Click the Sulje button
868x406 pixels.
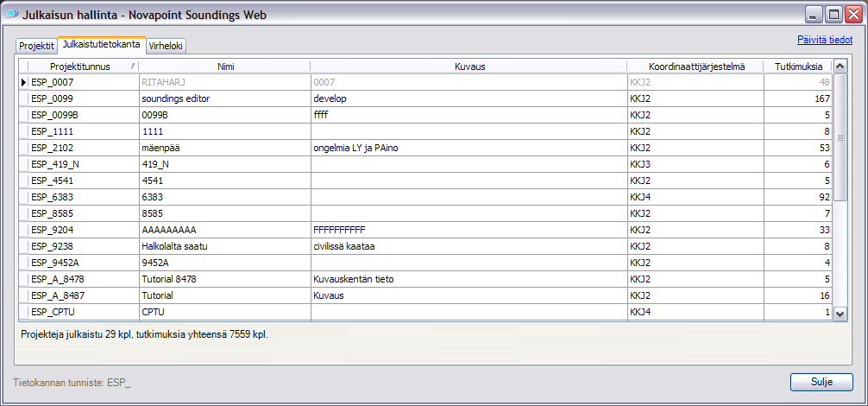tap(821, 382)
